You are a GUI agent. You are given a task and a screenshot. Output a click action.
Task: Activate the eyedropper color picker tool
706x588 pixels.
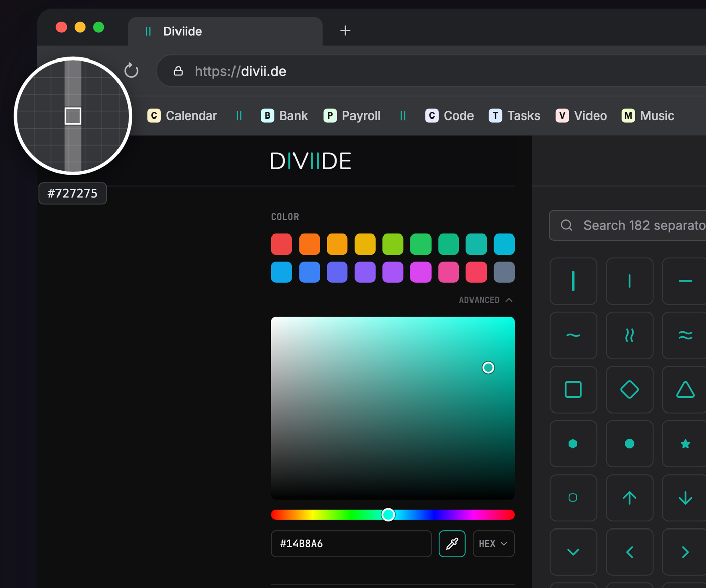452,544
